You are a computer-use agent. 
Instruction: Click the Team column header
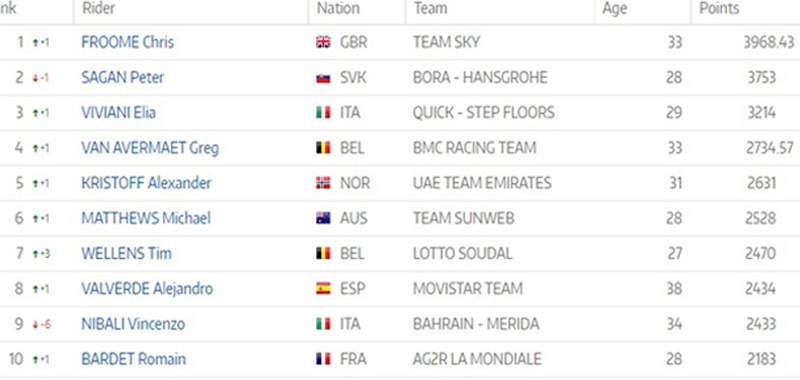431,8
